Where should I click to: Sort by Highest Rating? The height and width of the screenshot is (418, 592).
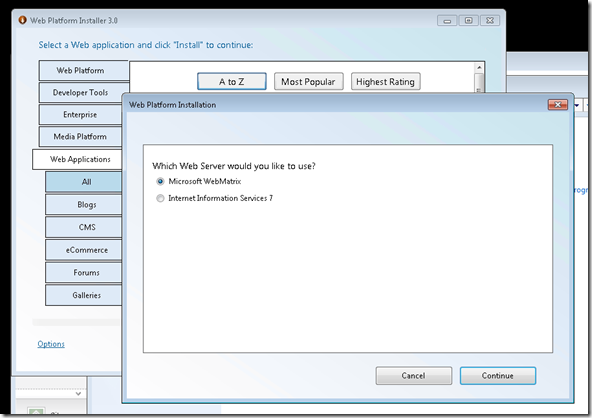click(x=385, y=82)
